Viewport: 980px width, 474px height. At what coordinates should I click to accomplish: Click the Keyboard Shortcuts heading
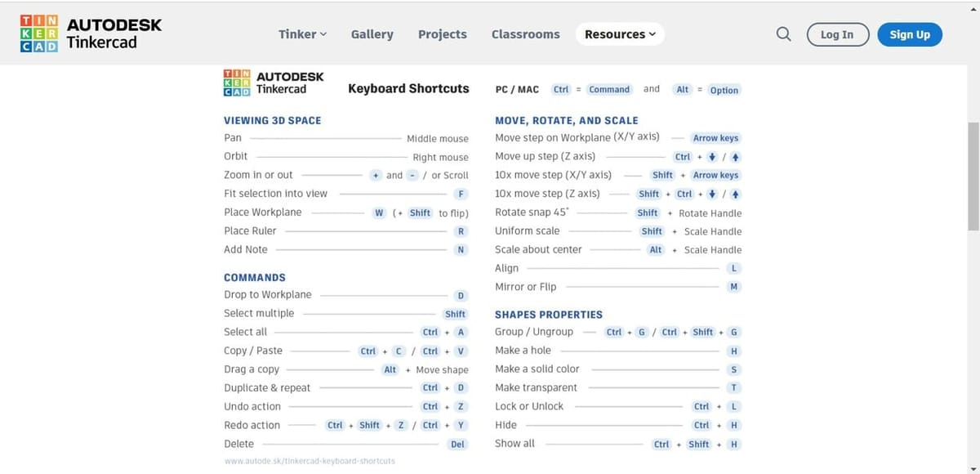click(x=408, y=88)
